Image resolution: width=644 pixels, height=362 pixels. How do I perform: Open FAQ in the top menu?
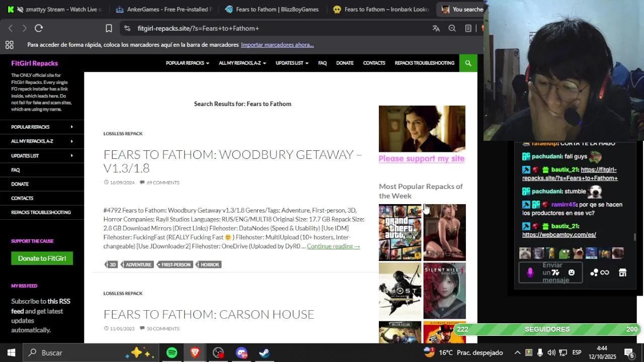click(323, 63)
